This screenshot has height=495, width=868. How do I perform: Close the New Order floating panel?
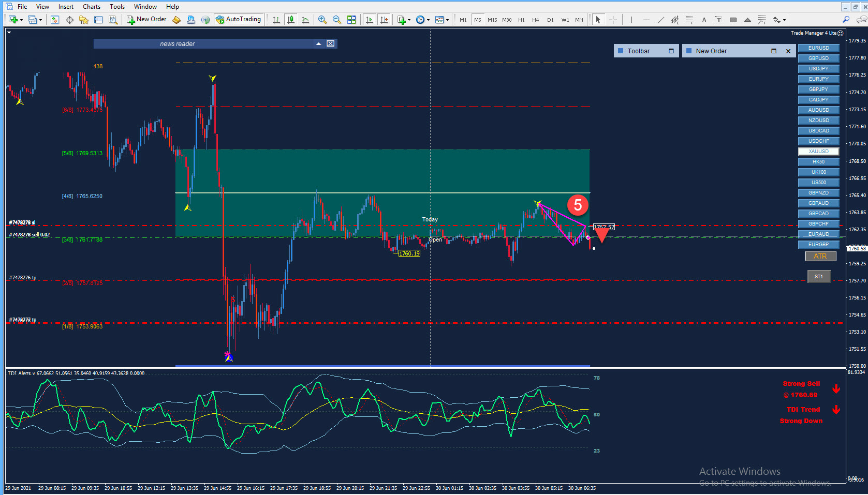tap(788, 51)
